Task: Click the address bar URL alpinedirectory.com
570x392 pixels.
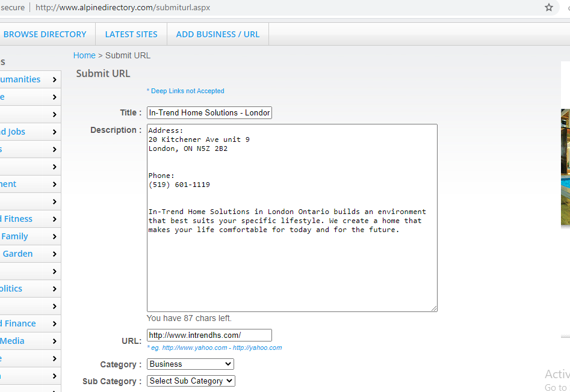Action: coord(123,7)
